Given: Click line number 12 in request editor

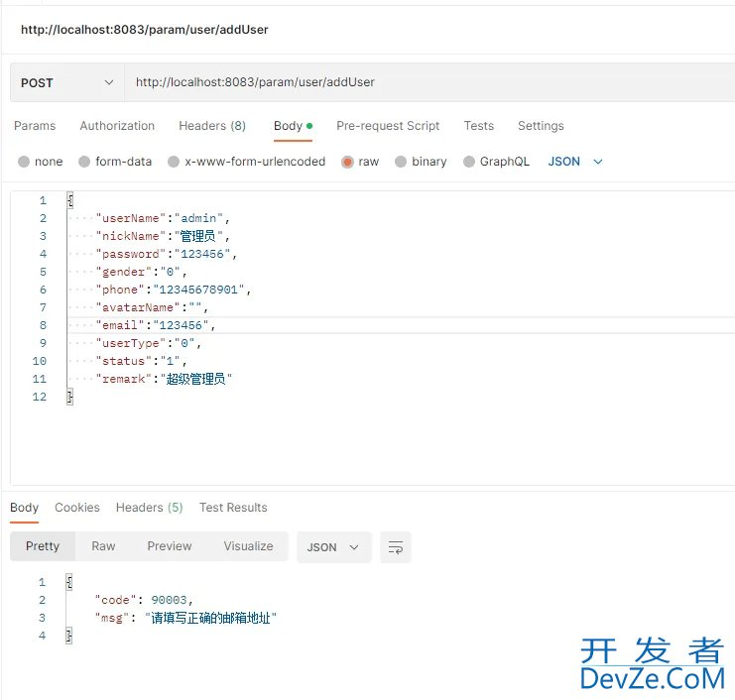Looking at the screenshot, I should click(x=40, y=397).
